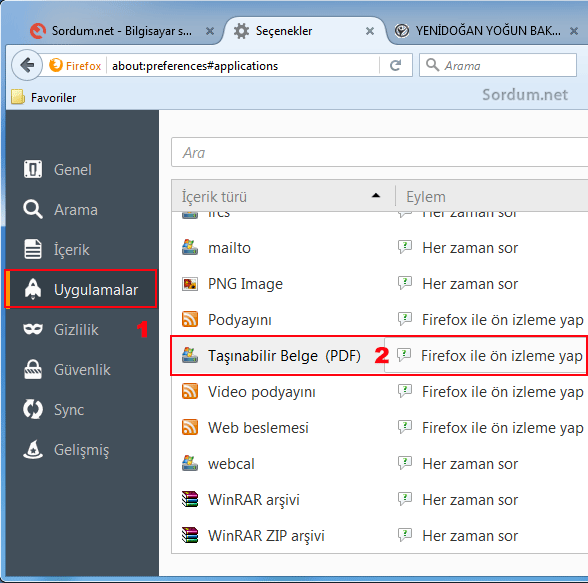Switch to the YENİDOĞAN YOĞUN BAK... tab
The width and height of the screenshot is (588, 583).
coord(488,31)
